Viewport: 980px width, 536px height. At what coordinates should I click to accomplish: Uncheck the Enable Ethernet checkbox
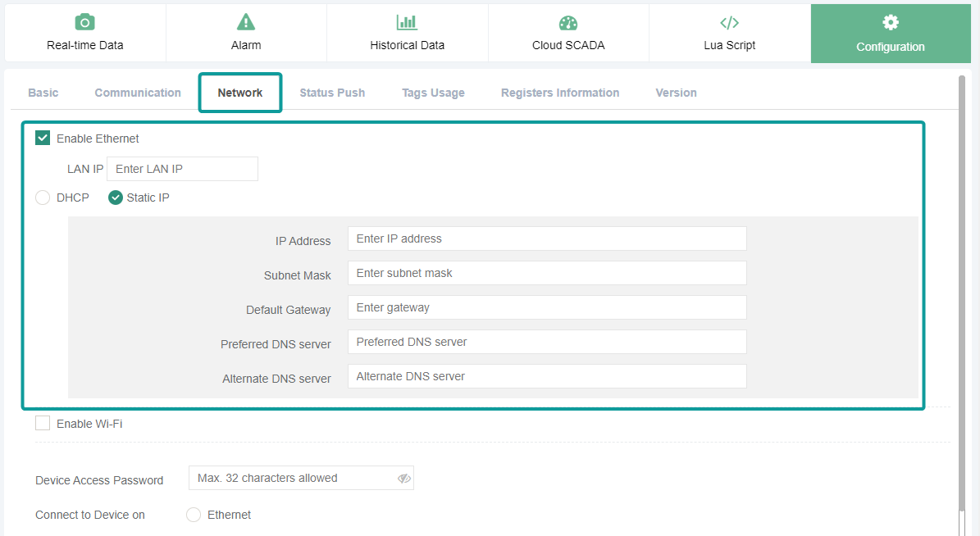click(43, 139)
